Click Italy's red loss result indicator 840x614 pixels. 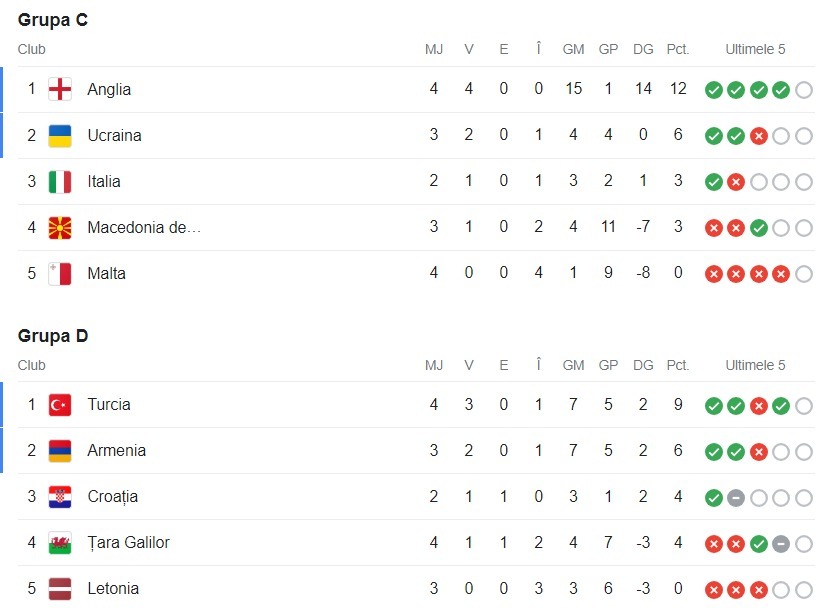[x=736, y=182]
